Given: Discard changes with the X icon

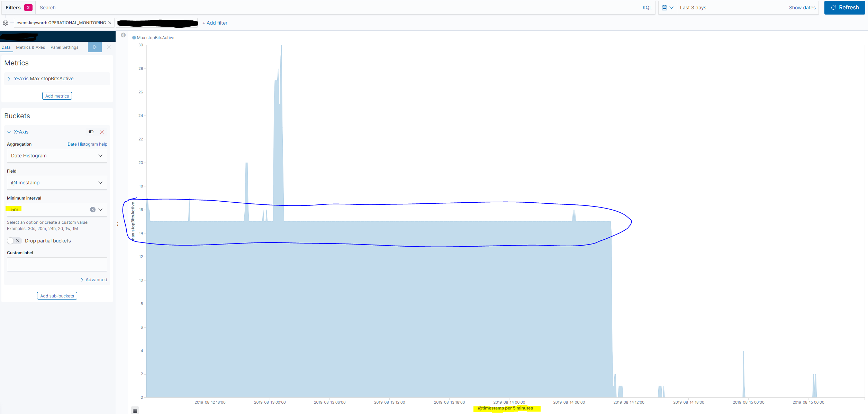Looking at the screenshot, I should tap(109, 47).
